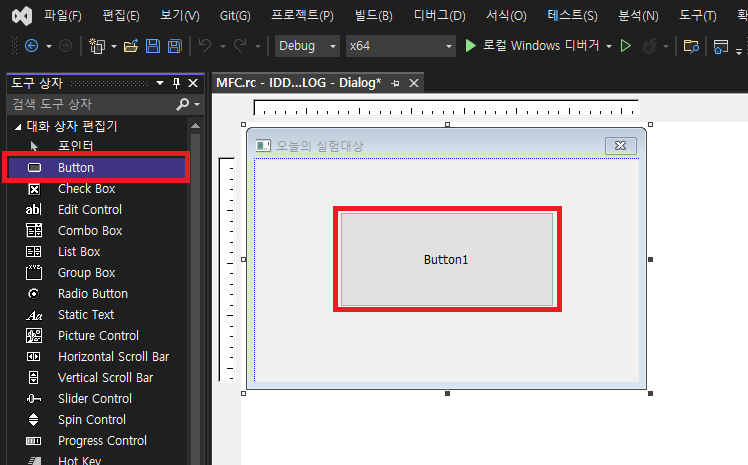Image resolution: width=748 pixels, height=465 pixels.
Task: Open the debugger target dropdown arrow
Action: [x=609, y=46]
